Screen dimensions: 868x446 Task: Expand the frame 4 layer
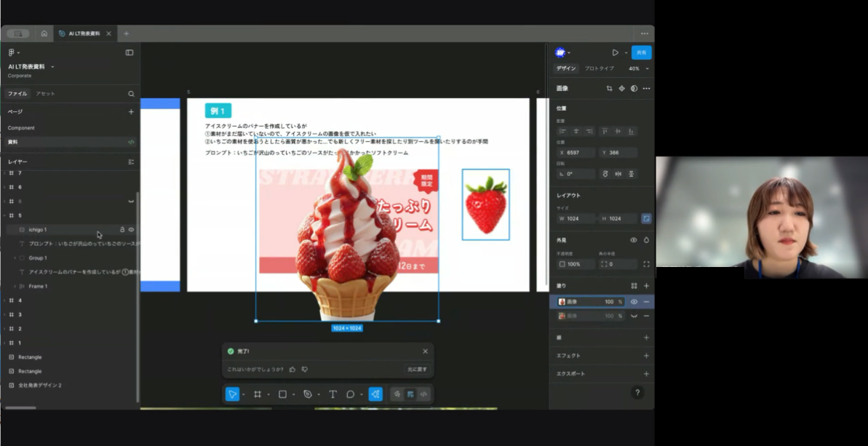tap(4, 300)
